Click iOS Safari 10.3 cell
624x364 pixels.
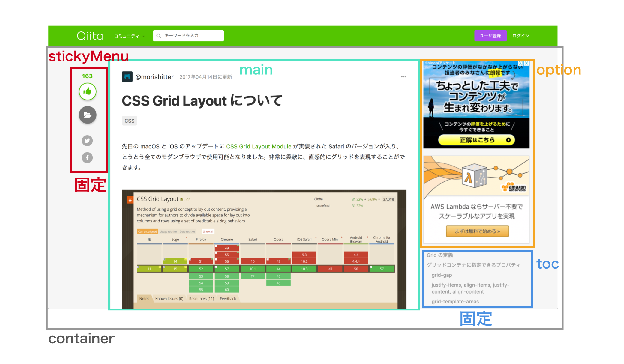[x=304, y=269]
